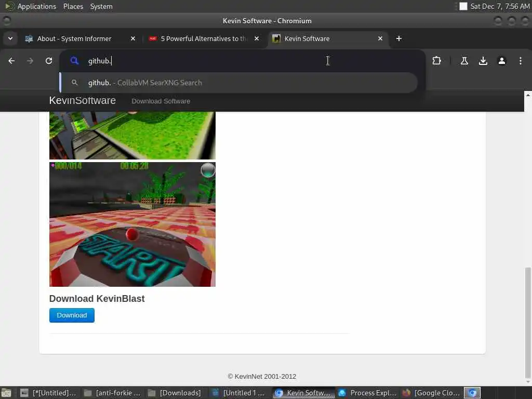Open the Chromium three-dot menu
The width and height of the screenshot is (532, 399).
pos(520,61)
